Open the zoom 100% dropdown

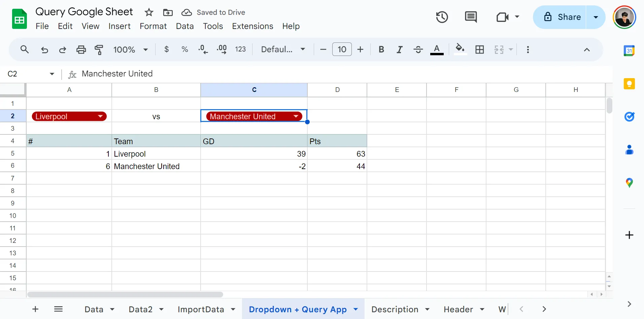coord(131,50)
